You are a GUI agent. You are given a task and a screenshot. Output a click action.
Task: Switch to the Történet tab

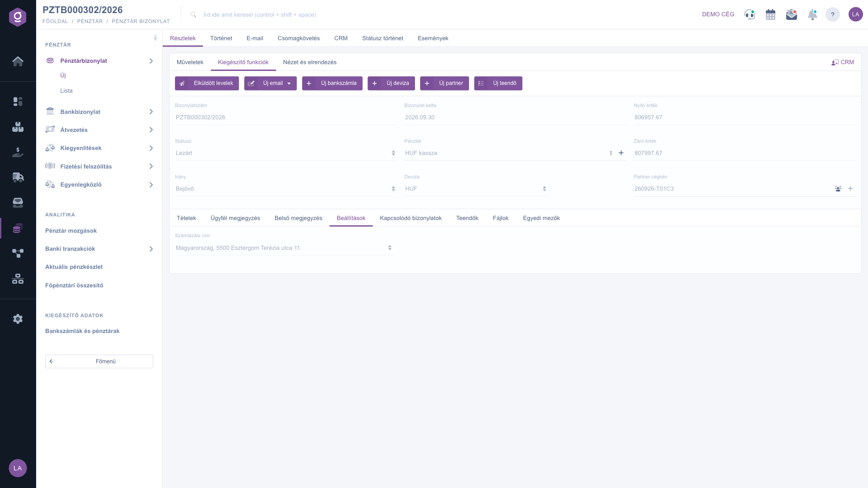click(221, 38)
